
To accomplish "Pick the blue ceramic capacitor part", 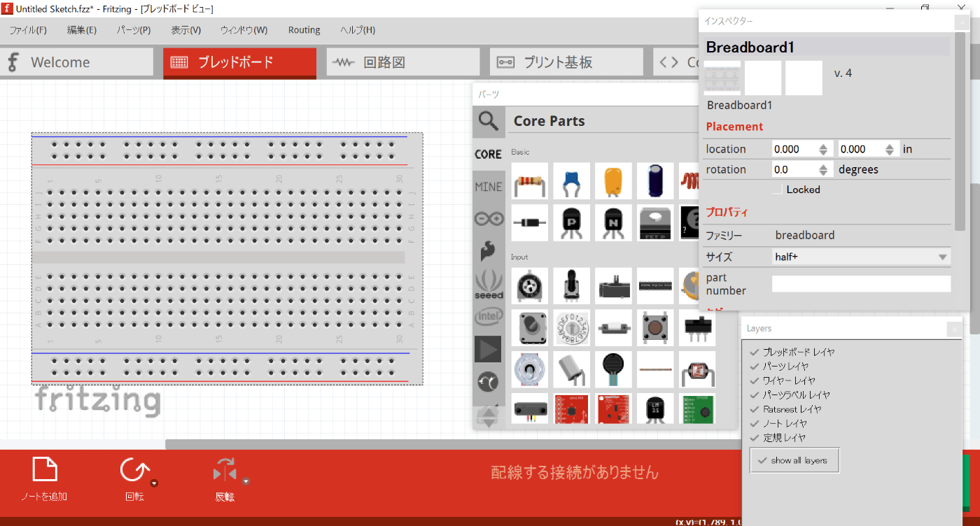I will pos(572,181).
